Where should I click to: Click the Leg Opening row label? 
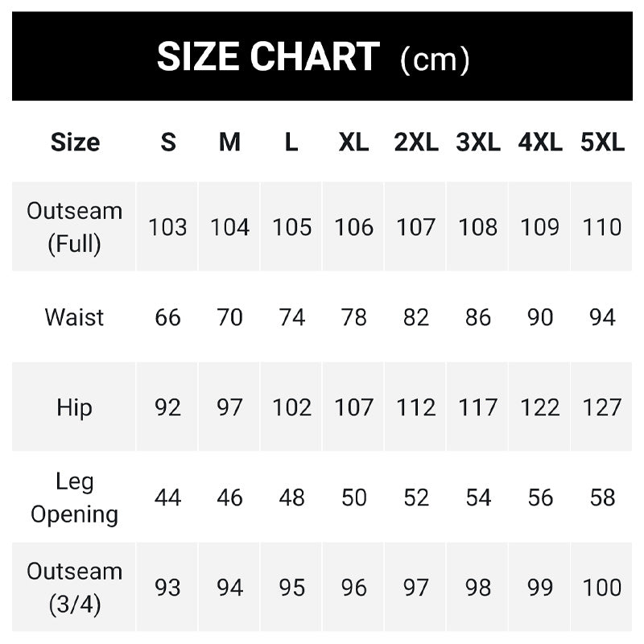[x=74, y=497]
